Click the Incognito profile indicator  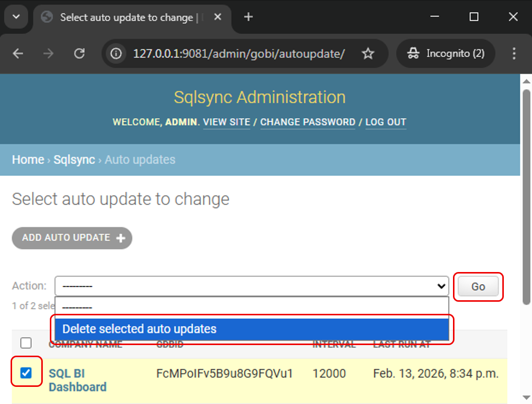pyautogui.click(x=445, y=53)
